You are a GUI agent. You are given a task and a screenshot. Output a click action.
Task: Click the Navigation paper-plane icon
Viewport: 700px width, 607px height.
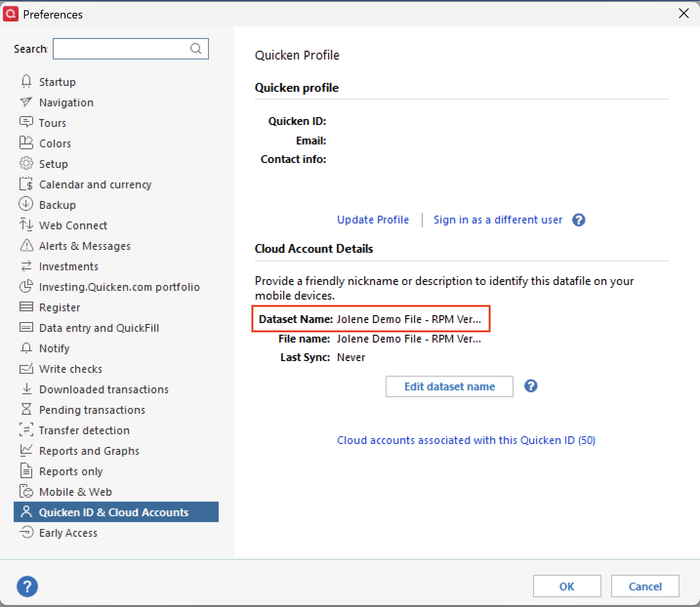point(26,102)
